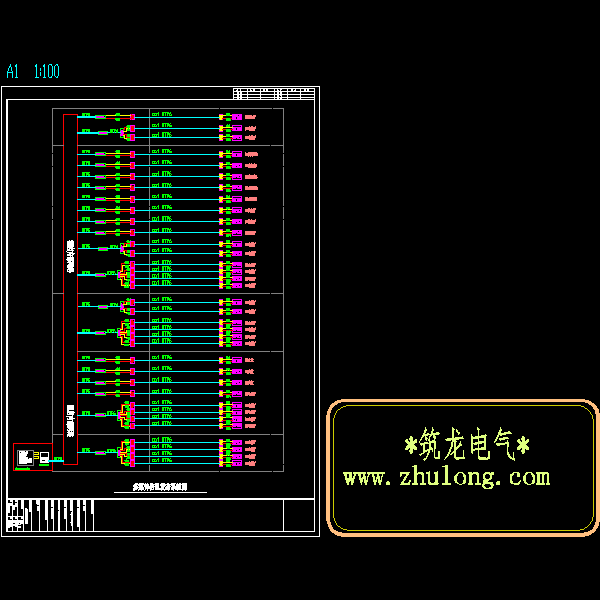Select the small monitor symbol beside host computer

(44, 457)
